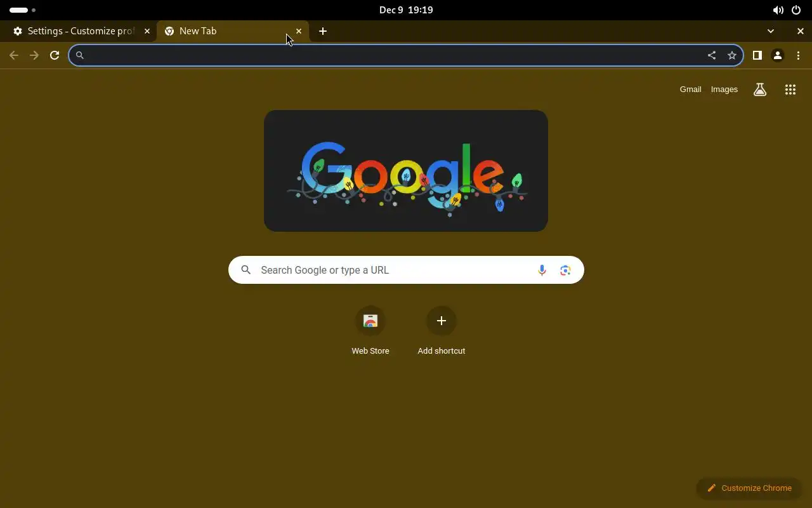This screenshot has width=812, height=508.
Task: Open the profile avatar menu
Action: pyautogui.click(x=778, y=55)
